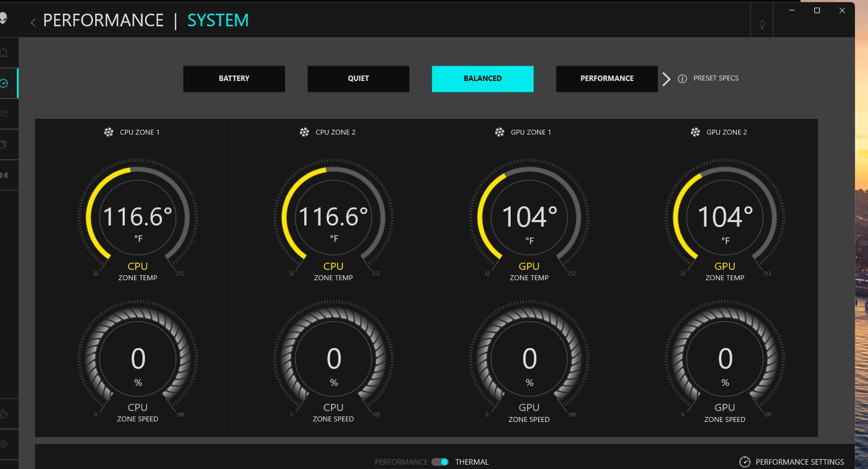This screenshot has width=868, height=469.
Task: Select the QUIET preset
Action: coord(358,79)
